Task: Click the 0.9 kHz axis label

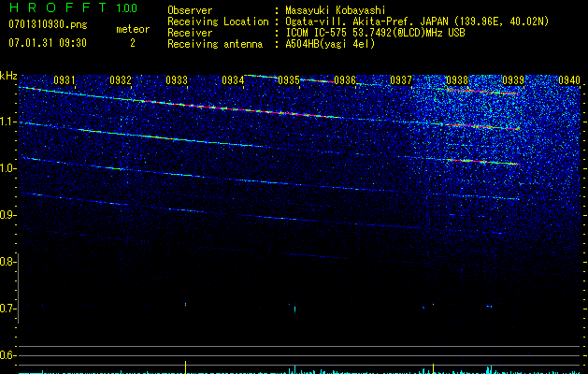Action: click(x=7, y=215)
